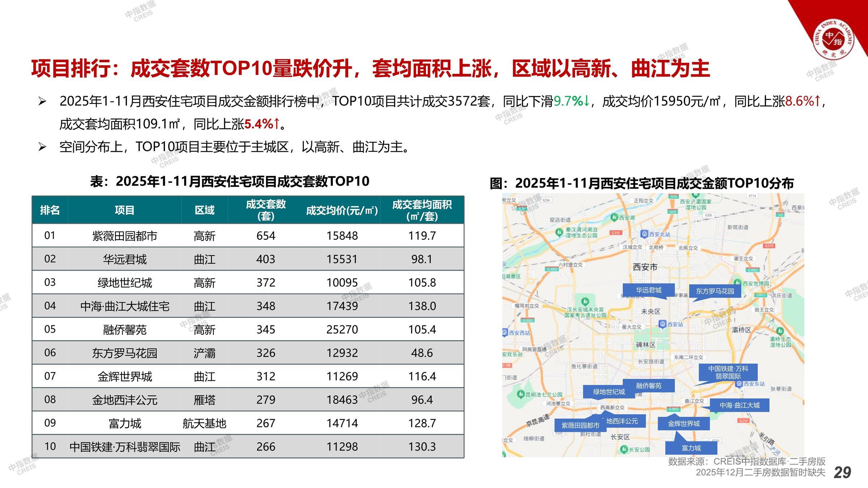Click the 西安北站 station icon on map
Screen dimensions: 868x488
[644, 234]
